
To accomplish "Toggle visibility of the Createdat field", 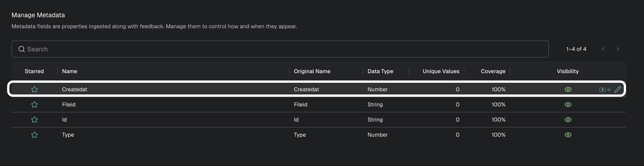I will (568, 89).
